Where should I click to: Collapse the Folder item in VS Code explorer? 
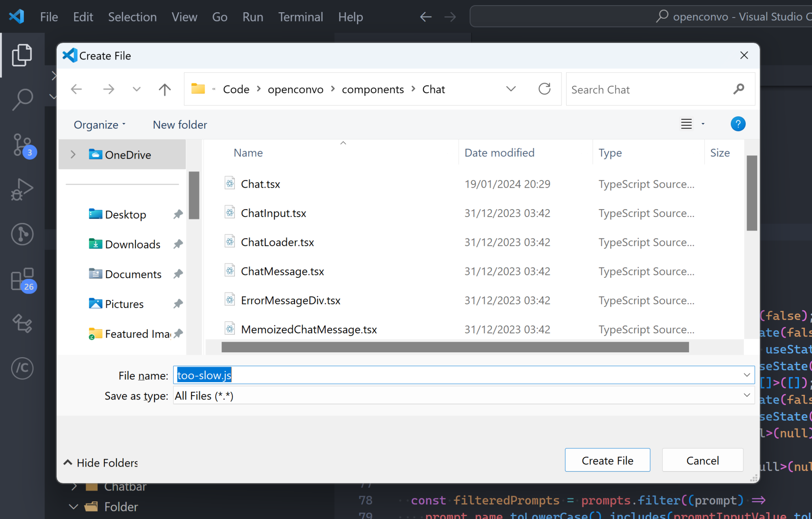pos(74,507)
